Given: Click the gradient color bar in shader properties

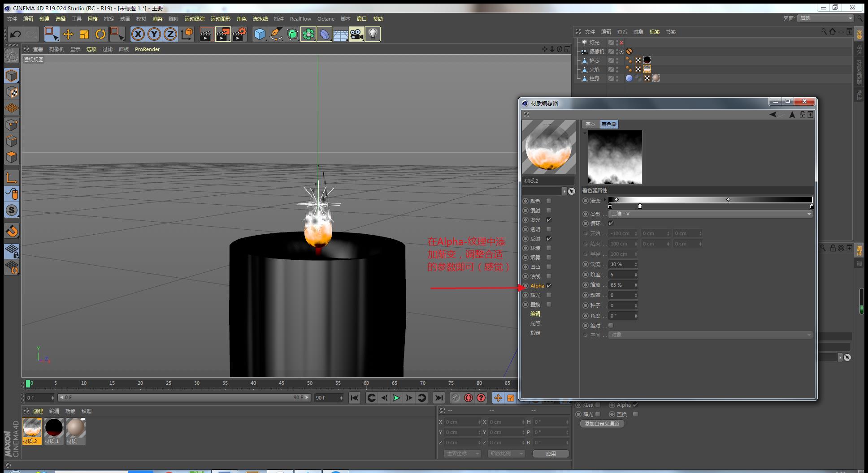Looking at the screenshot, I should click(710, 200).
